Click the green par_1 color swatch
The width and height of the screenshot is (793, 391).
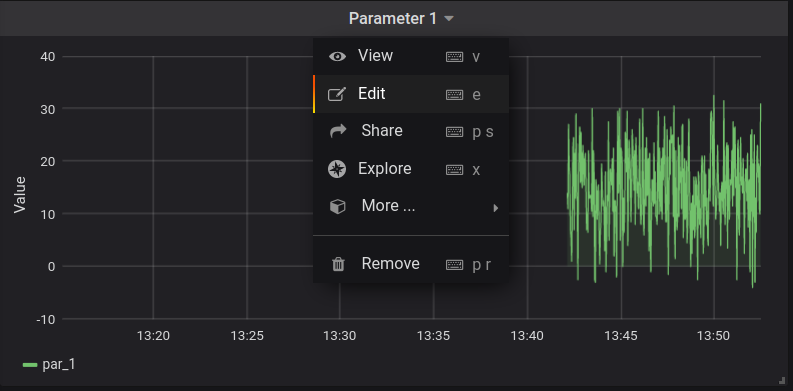pyautogui.click(x=30, y=365)
